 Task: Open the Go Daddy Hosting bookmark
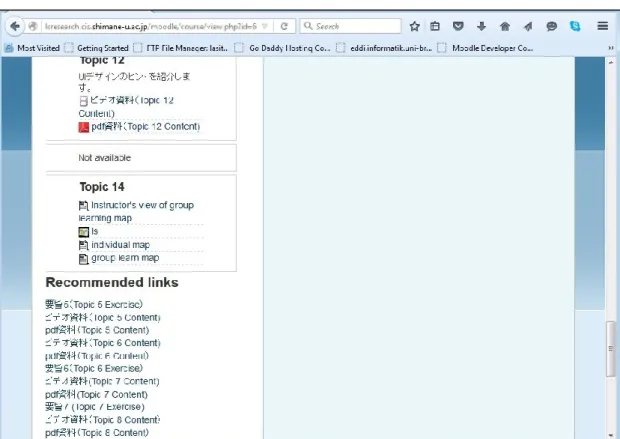tap(282, 48)
